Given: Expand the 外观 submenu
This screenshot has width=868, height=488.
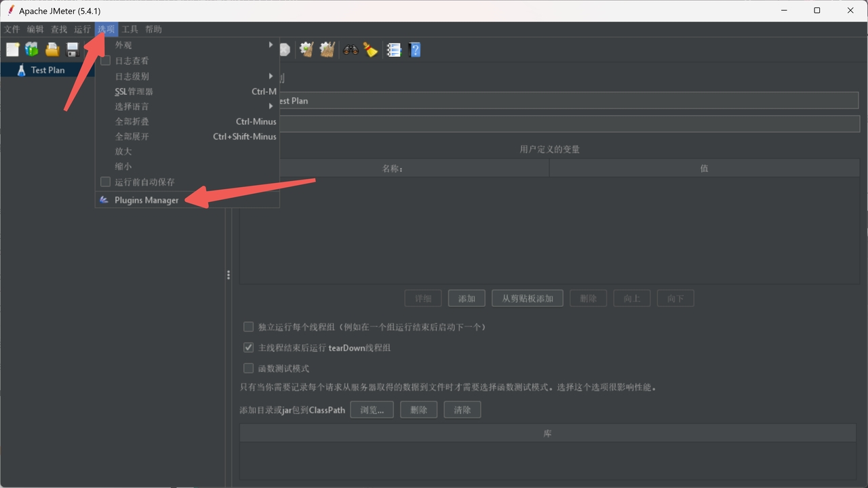Looking at the screenshot, I should (x=187, y=45).
